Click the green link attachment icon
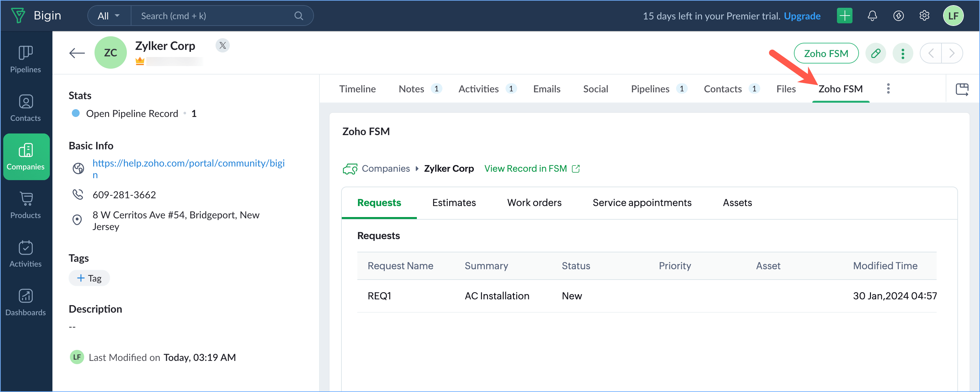The width and height of the screenshot is (980, 392). point(875,53)
